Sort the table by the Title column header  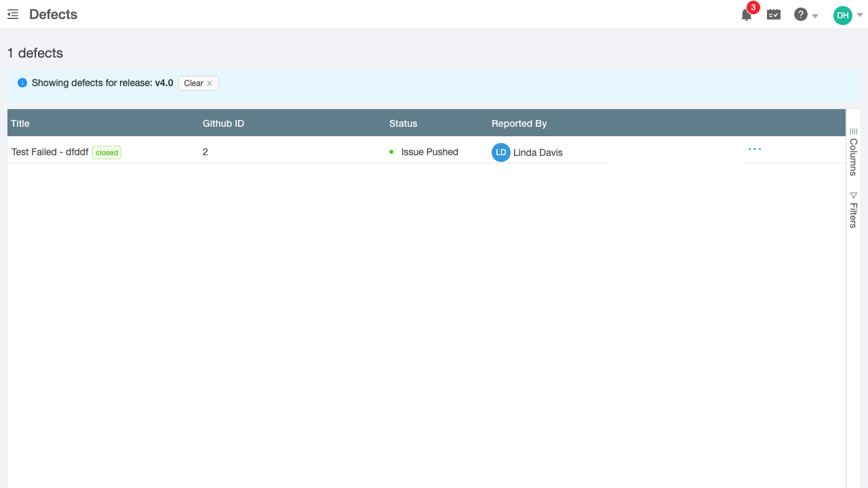pyautogui.click(x=20, y=123)
